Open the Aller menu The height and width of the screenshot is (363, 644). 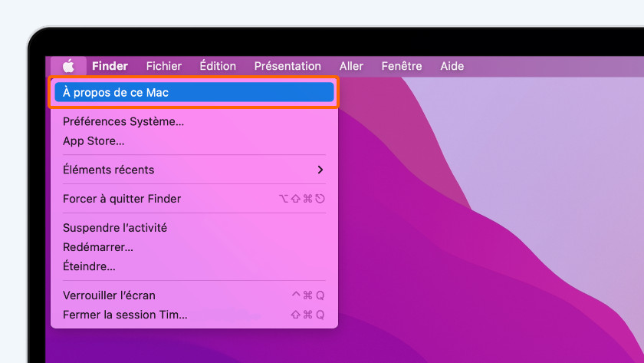pyautogui.click(x=351, y=66)
